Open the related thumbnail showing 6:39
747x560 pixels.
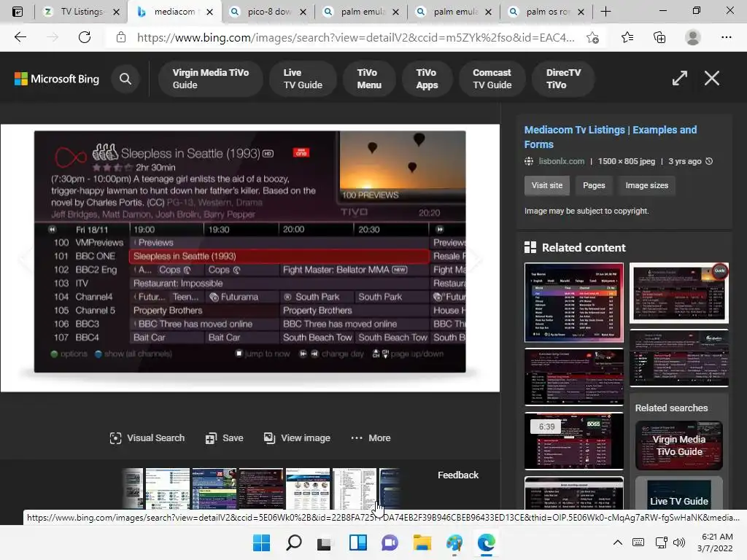click(573, 441)
